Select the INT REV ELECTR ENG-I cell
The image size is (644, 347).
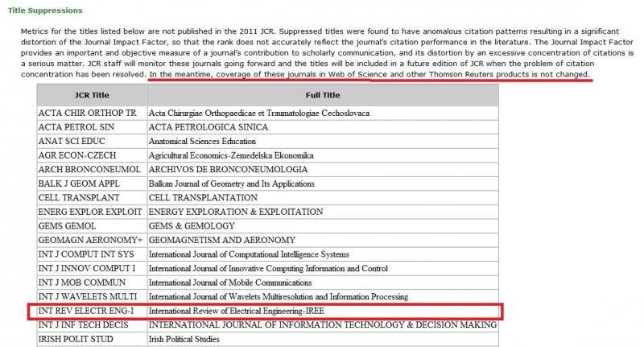pos(92,312)
